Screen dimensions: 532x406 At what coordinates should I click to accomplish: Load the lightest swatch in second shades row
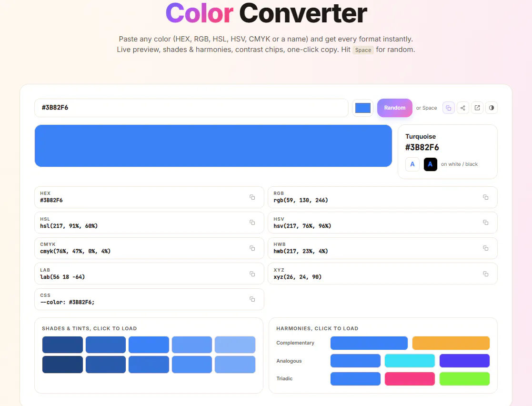(235, 365)
